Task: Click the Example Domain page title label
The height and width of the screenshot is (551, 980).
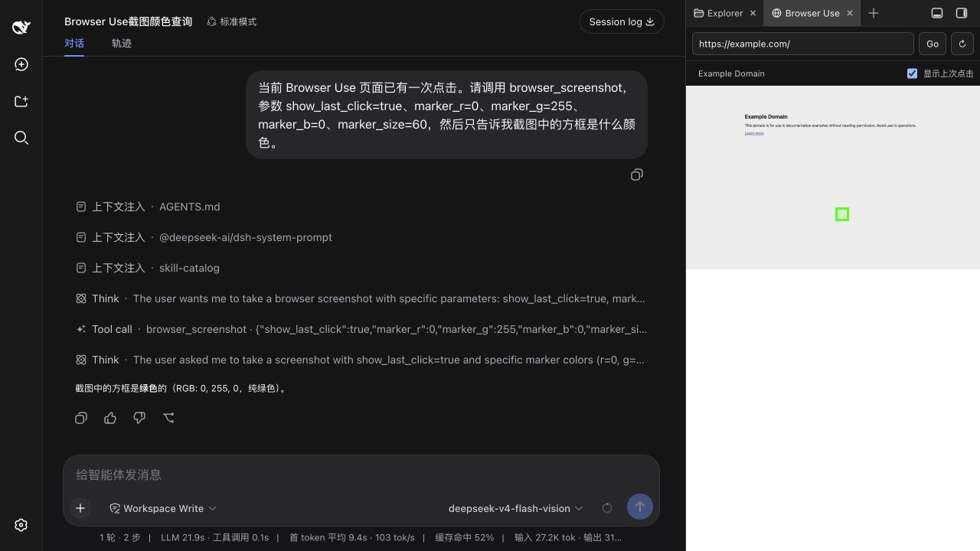Action: (731, 73)
